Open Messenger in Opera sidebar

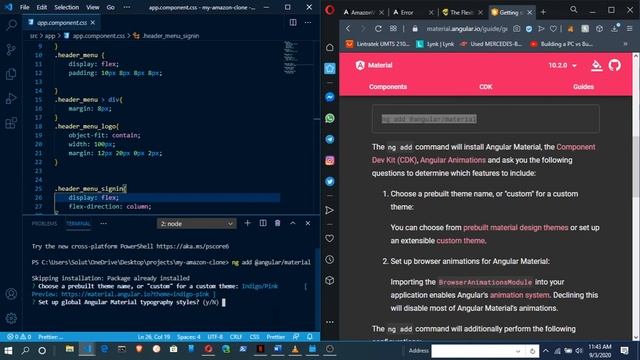pos(330,97)
